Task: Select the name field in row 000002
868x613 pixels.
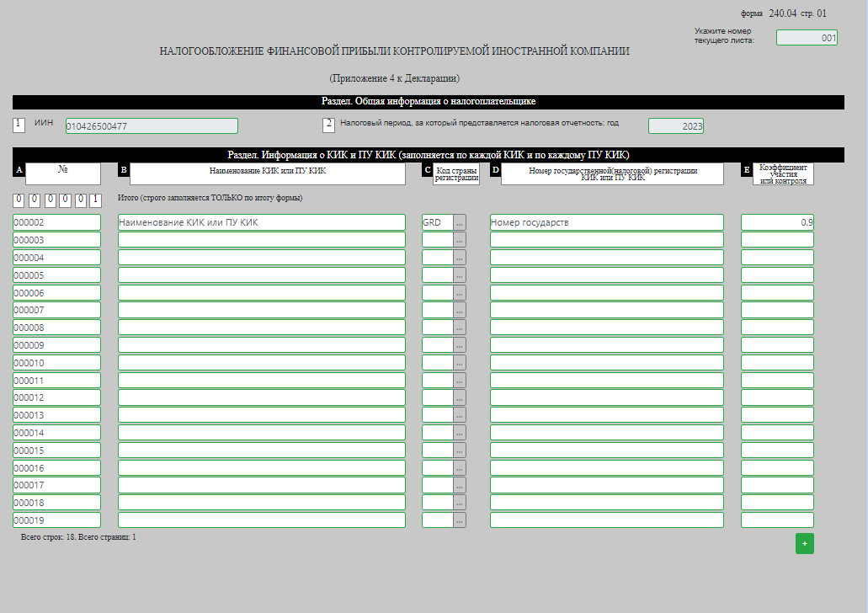Action: tap(261, 222)
